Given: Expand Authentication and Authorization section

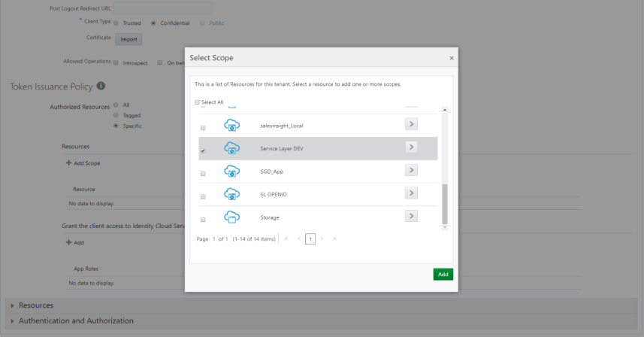Looking at the screenshot, I should click(x=12, y=321).
